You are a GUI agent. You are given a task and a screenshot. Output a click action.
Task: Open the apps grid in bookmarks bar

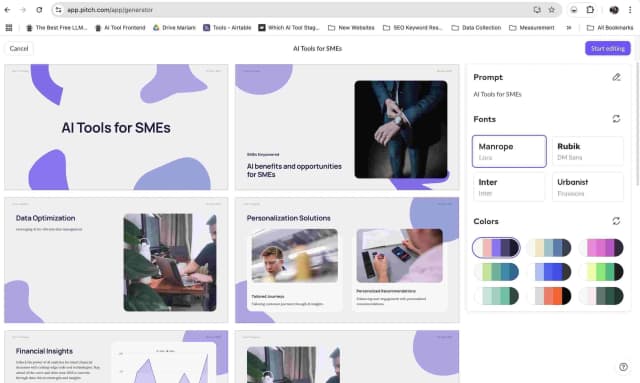[x=9, y=28]
